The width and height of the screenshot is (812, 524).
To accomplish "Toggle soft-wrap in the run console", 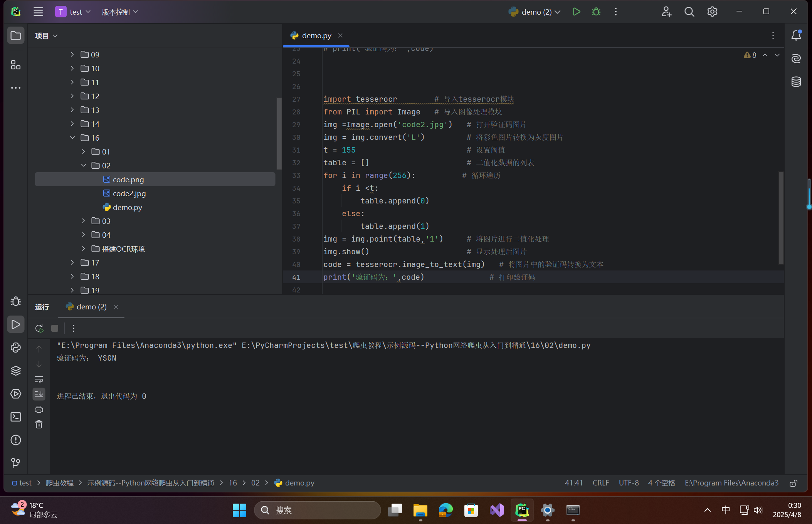I will [39, 379].
